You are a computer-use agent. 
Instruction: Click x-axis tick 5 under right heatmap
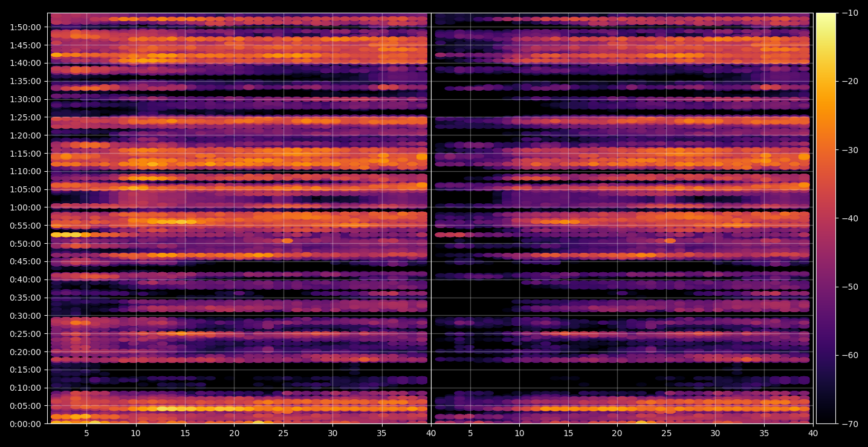tap(470, 434)
